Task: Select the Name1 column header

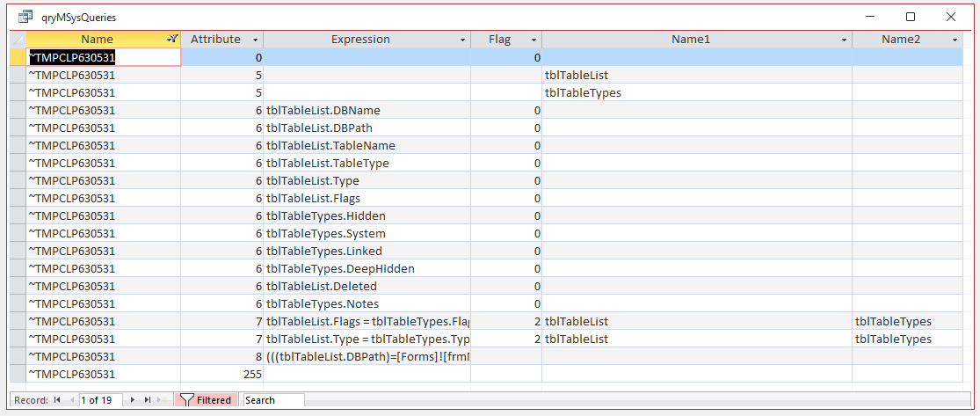Action: (x=697, y=40)
